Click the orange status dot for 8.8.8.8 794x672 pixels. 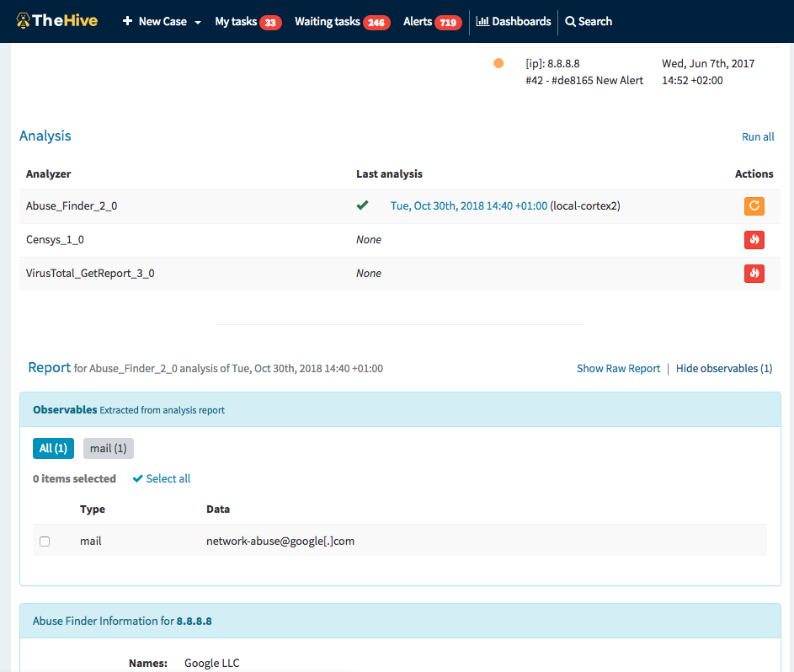click(x=498, y=63)
